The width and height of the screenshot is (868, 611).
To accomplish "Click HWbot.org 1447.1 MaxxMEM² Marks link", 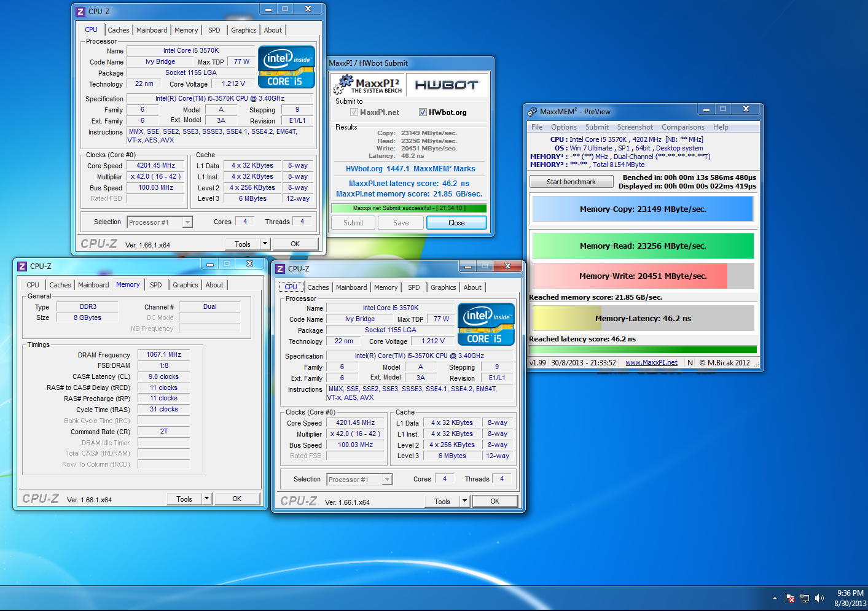I will 410,169.
